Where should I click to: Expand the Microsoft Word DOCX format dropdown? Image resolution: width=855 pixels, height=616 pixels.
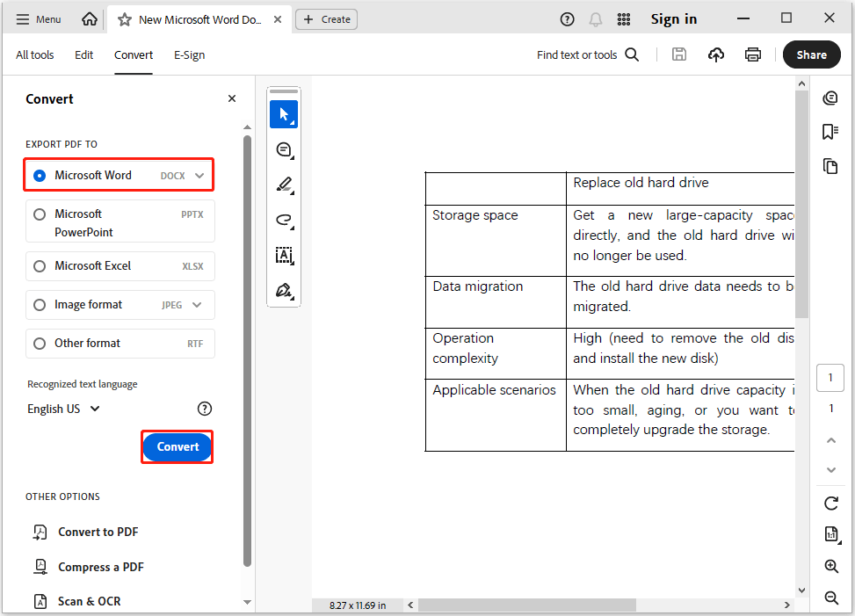click(197, 175)
